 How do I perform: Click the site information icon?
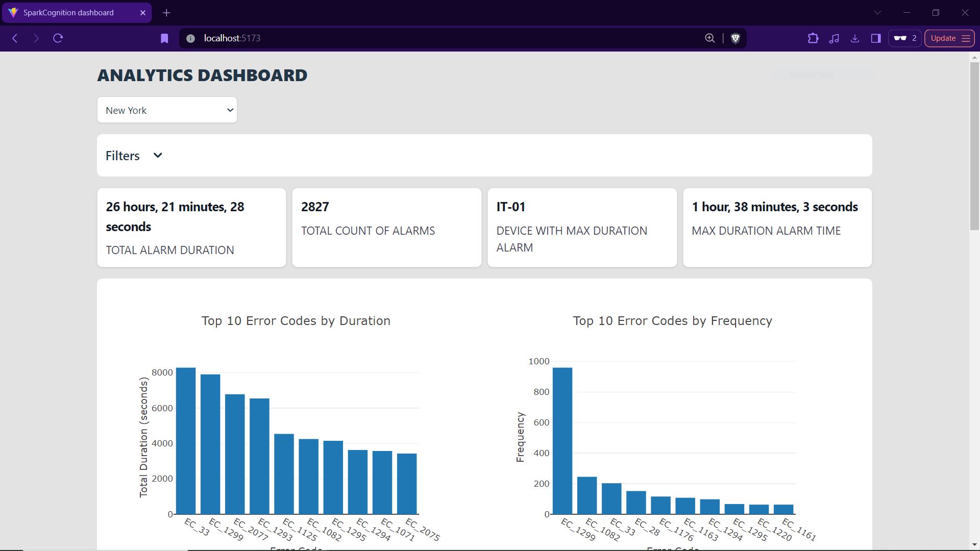tap(190, 38)
